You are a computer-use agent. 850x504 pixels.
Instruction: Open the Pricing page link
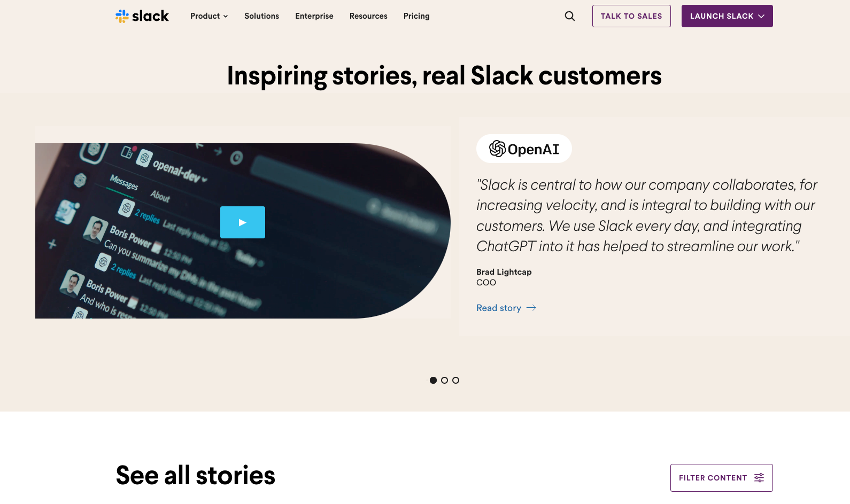click(416, 16)
